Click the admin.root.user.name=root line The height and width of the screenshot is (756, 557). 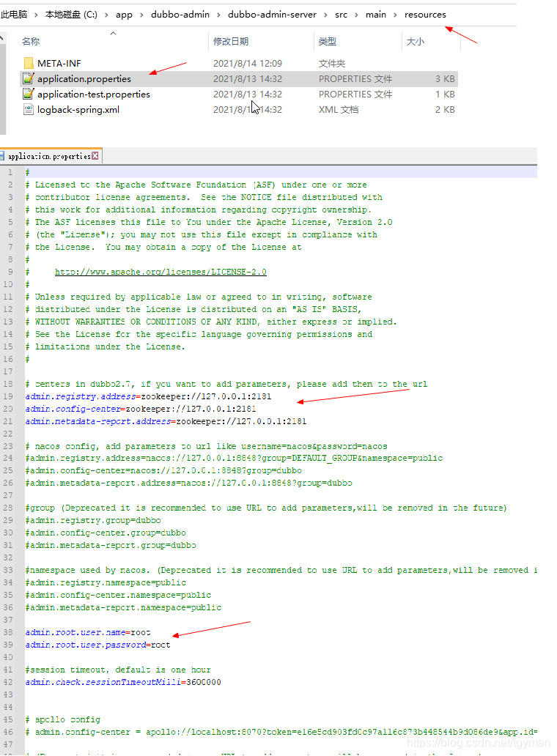pos(88,632)
